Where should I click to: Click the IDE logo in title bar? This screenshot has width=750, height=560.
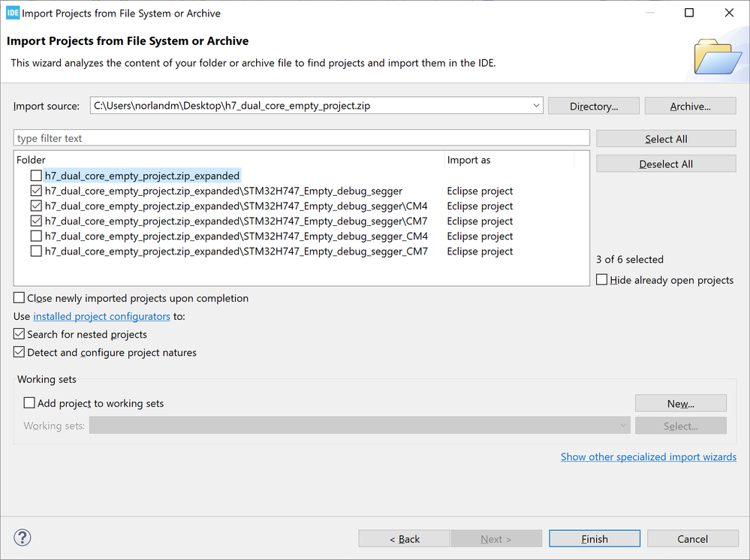13,13
